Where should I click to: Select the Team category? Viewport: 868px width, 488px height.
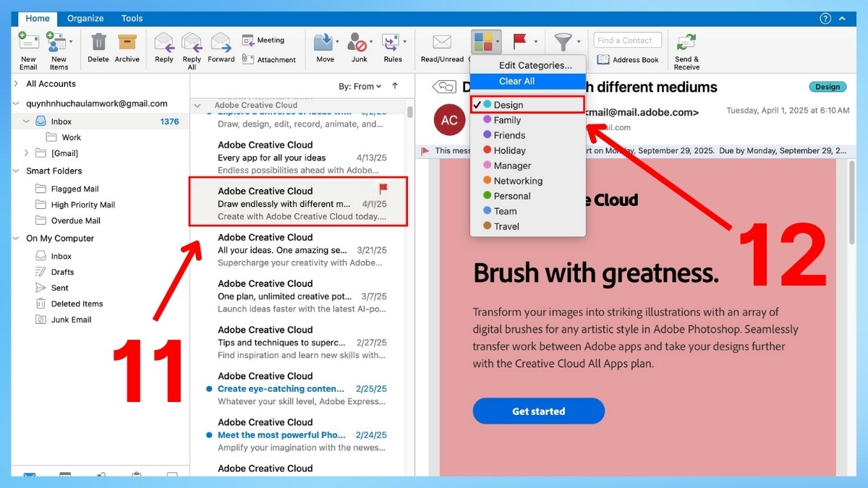click(528, 211)
